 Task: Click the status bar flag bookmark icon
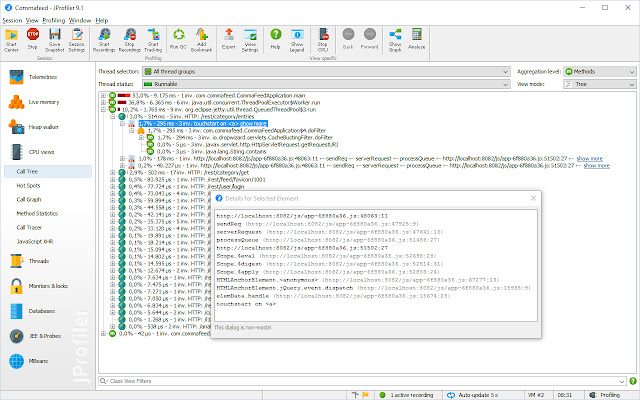click(365, 395)
